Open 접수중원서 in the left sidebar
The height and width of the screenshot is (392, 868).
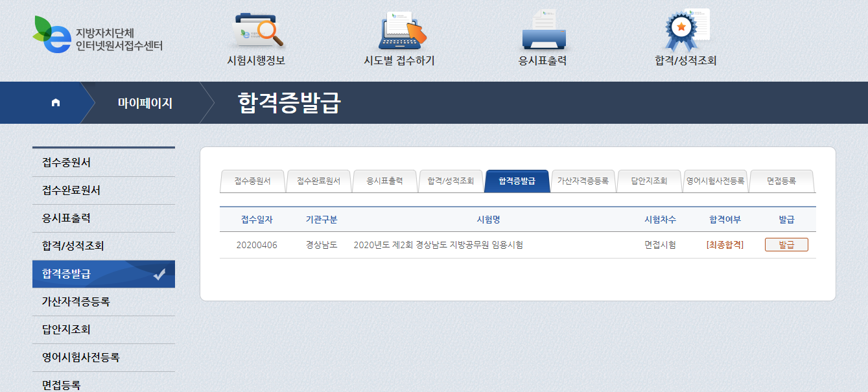click(x=104, y=163)
